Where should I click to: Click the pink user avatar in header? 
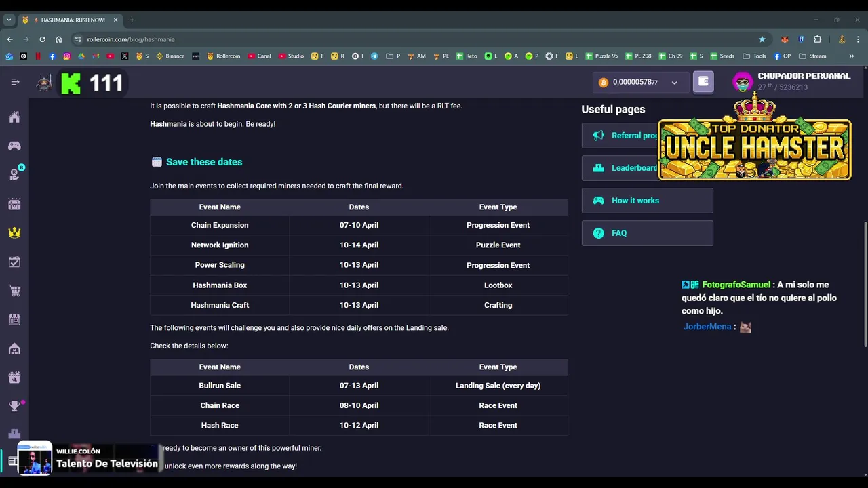(743, 82)
